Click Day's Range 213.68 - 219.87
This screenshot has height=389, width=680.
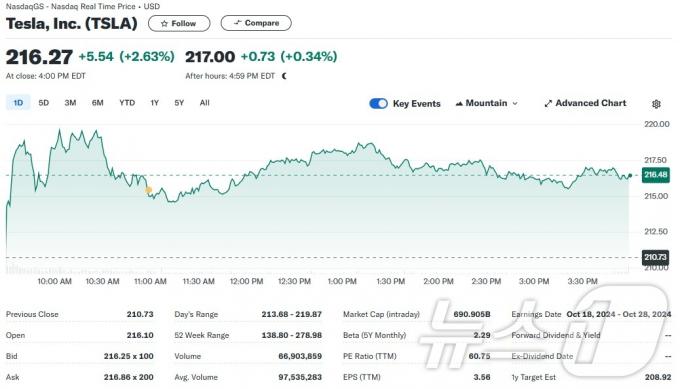pyautogui.click(x=291, y=314)
